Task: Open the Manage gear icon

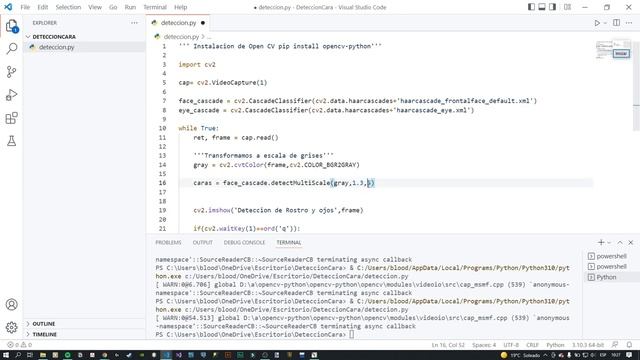Action: 11,327
